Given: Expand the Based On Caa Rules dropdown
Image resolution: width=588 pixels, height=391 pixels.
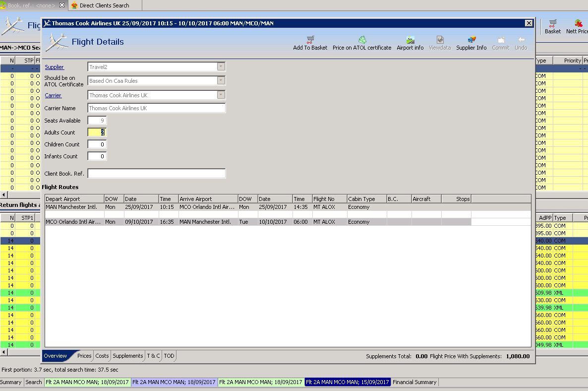Looking at the screenshot, I should pos(221,81).
